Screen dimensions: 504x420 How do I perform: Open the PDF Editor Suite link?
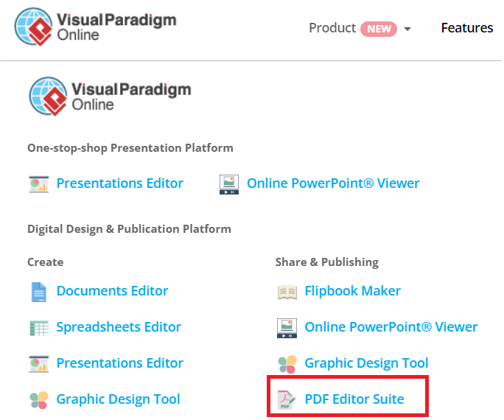coord(354,399)
